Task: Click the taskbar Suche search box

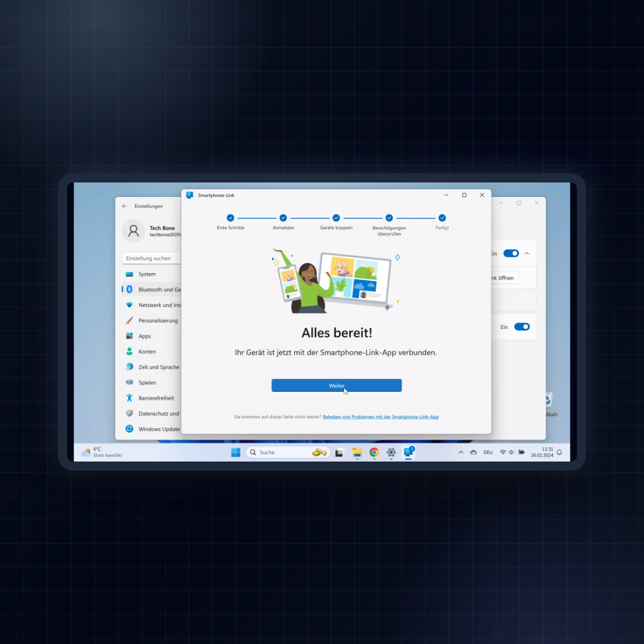Action: click(287, 452)
